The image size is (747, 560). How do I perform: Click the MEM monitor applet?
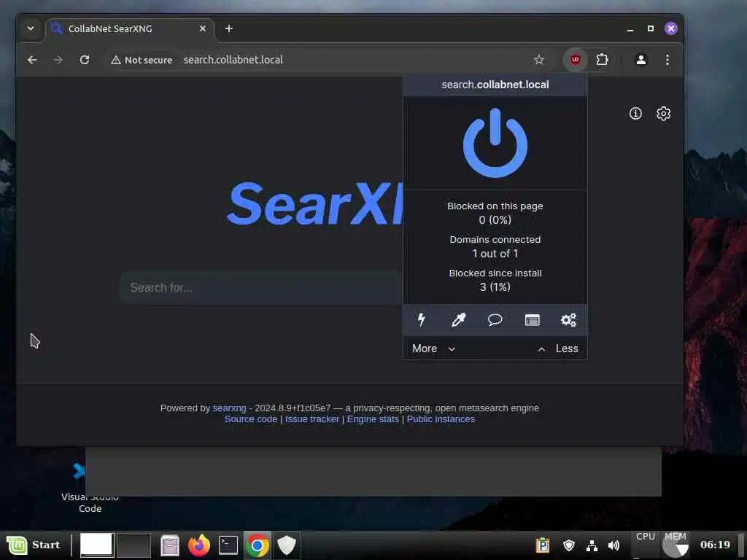coord(675,544)
